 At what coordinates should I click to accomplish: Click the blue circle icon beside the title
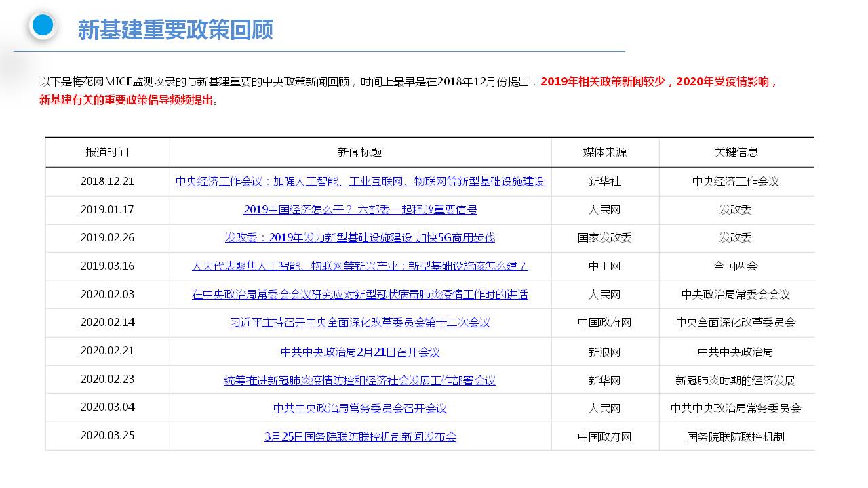(x=43, y=26)
